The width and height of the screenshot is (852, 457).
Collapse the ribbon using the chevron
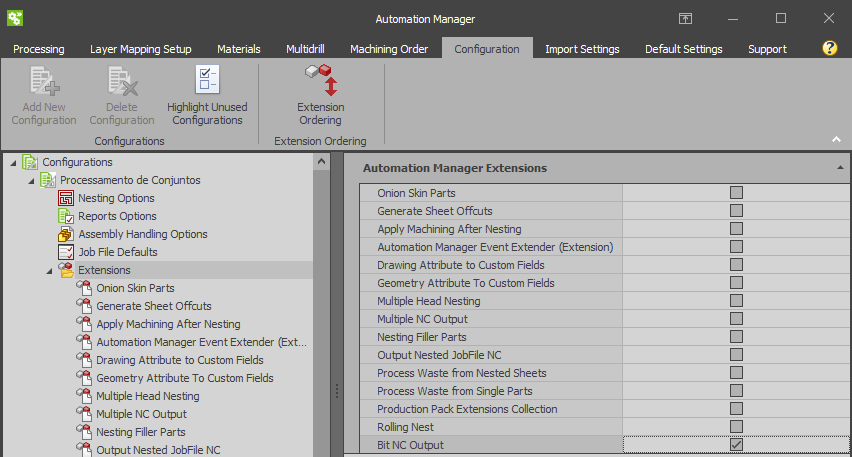836,140
